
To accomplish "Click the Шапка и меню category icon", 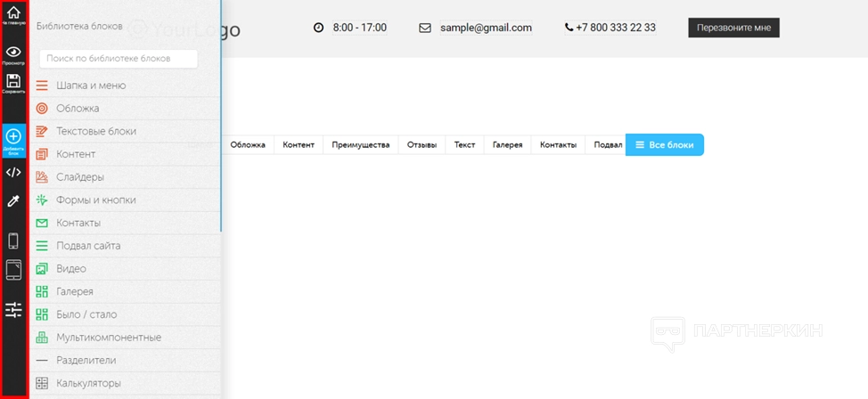I will pyautogui.click(x=42, y=85).
